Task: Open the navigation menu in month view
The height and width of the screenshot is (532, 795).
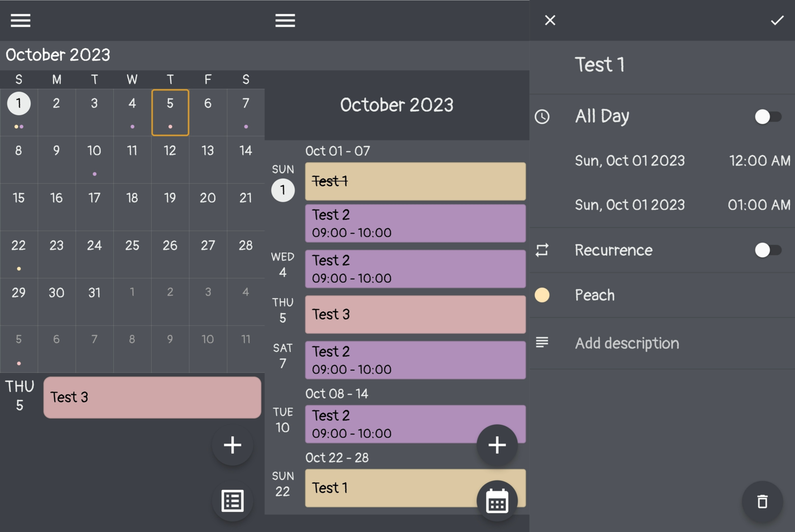Action: tap(20, 20)
